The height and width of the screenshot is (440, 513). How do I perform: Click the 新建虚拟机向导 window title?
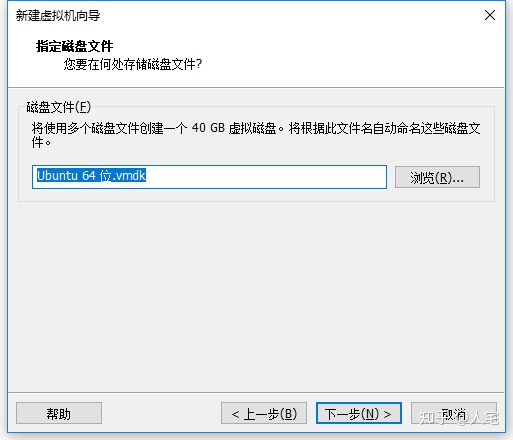click(58, 16)
